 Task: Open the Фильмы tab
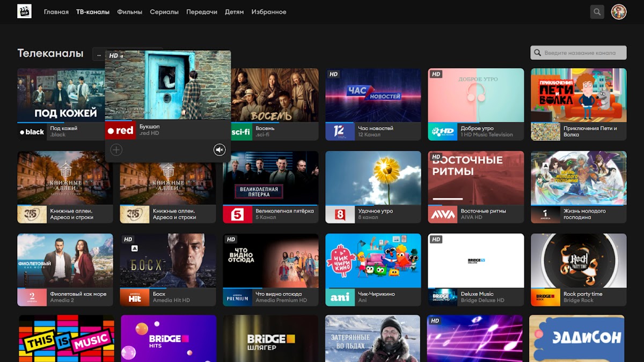pyautogui.click(x=129, y=12)
